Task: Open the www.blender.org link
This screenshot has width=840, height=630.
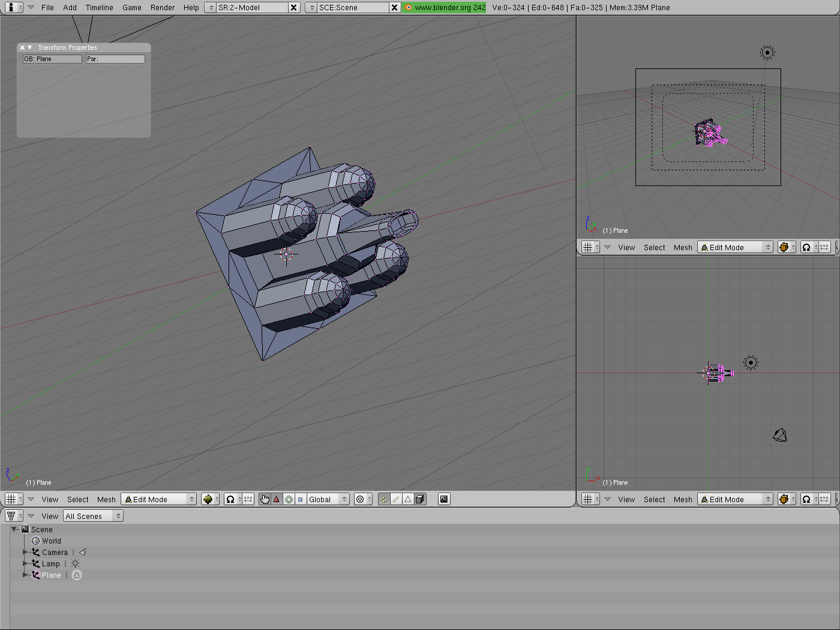Action: [x=445, y=8]
